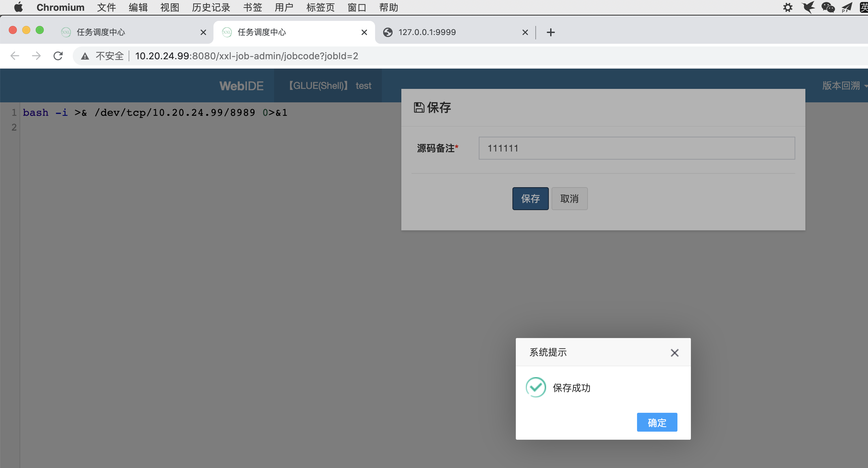The height and width of the screenshot is (468, 868).
Task: Reload the page with refresh icon
Action: pyautogui.click(x=58, y=56)
